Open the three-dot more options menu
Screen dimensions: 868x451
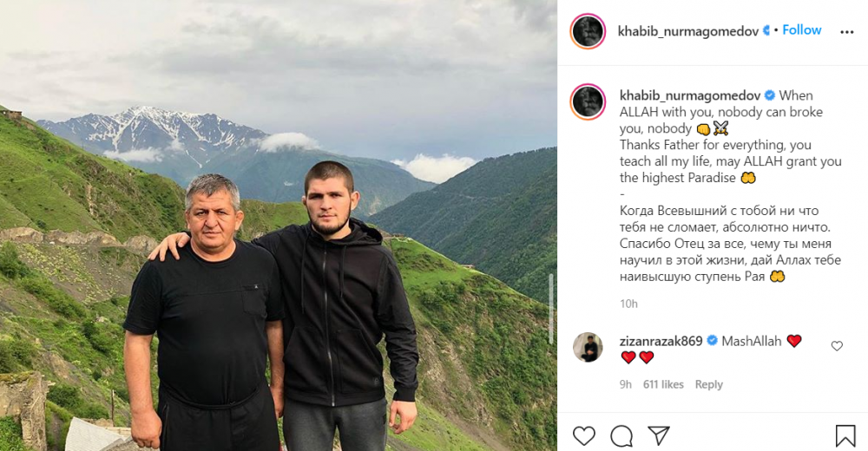847,32
